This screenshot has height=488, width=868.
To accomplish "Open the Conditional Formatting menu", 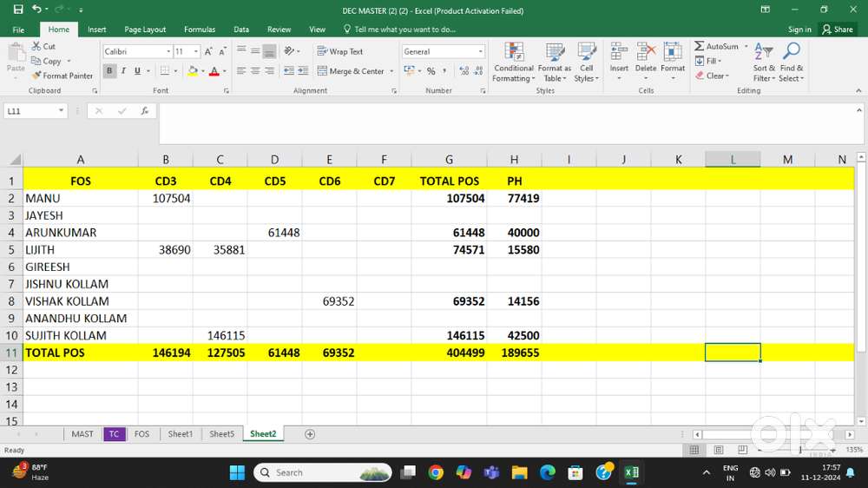I will point(513,62).
